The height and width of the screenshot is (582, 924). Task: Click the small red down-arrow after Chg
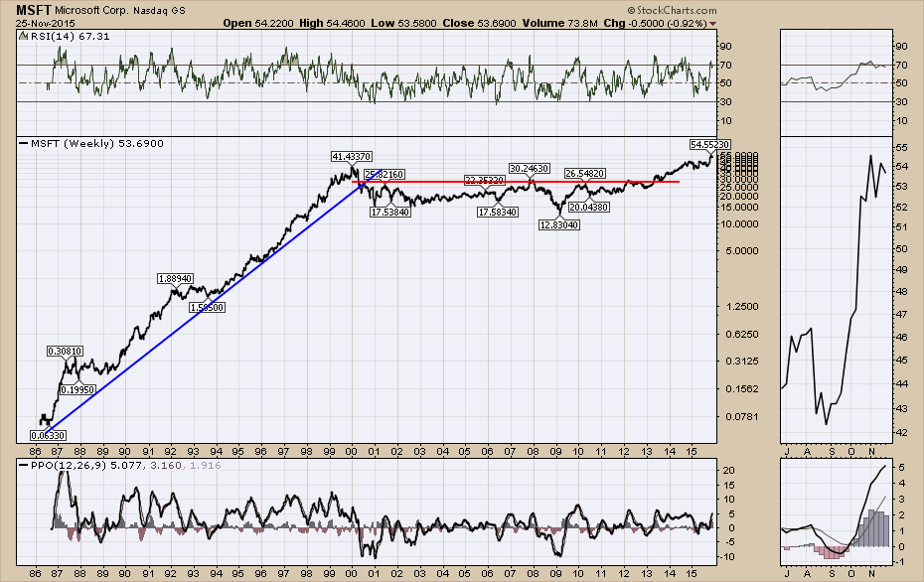(713, 24)
